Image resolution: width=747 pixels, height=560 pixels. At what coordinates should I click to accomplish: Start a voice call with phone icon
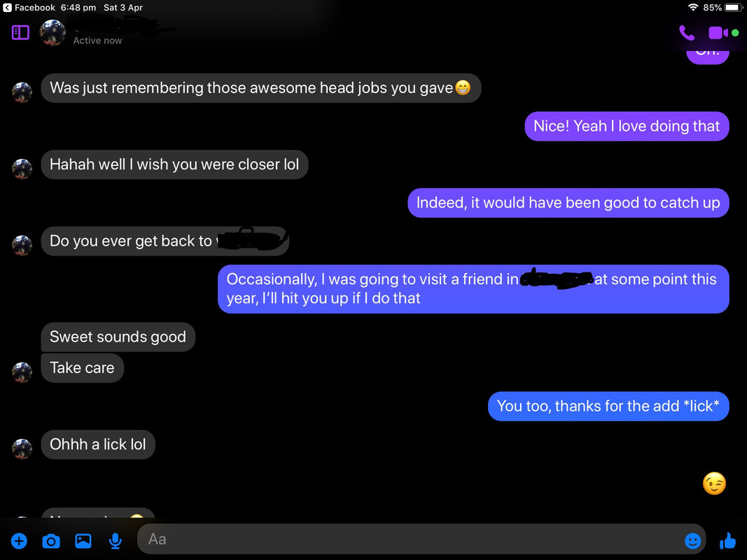coord(687,33)
